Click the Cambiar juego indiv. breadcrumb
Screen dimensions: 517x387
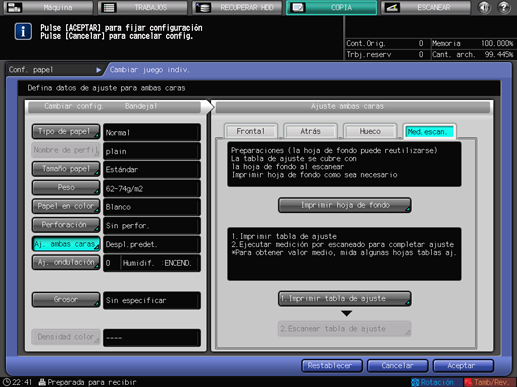pos(150,70)
